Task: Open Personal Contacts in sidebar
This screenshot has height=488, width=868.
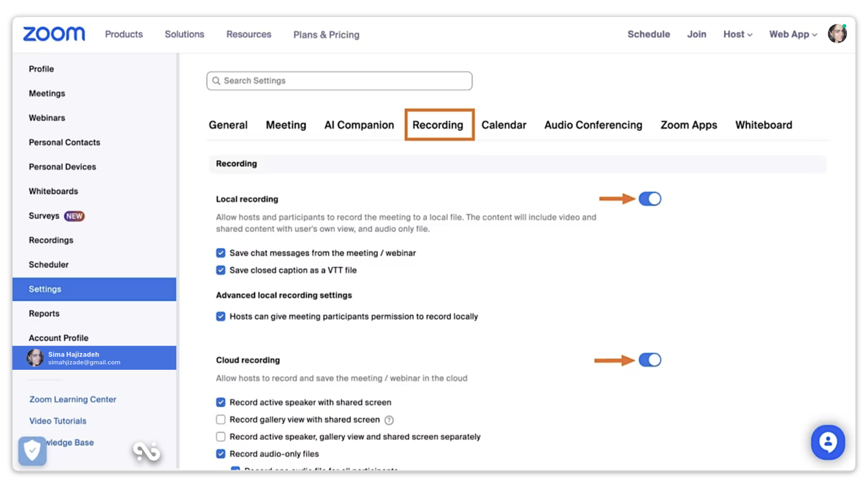Action: click(65, 142)
